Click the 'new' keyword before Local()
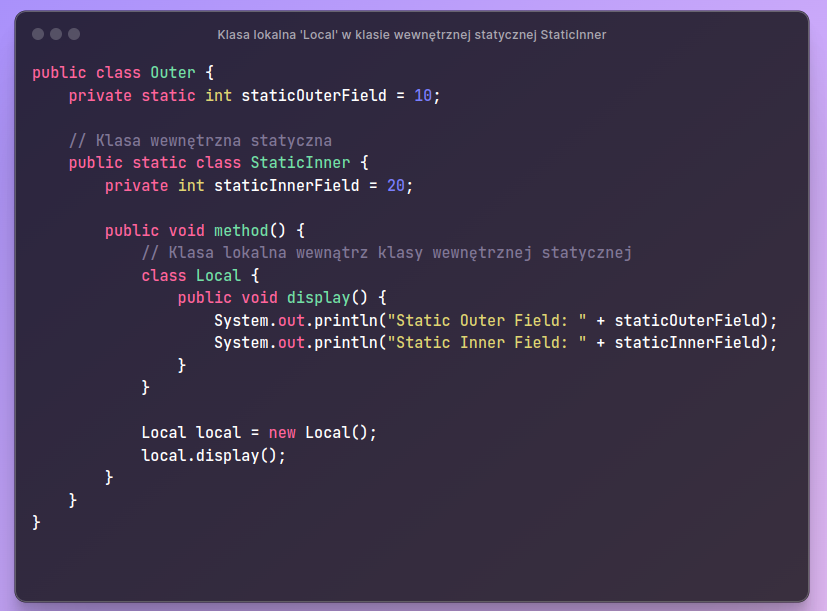This screenshot has height=611, width=827. 282,433
